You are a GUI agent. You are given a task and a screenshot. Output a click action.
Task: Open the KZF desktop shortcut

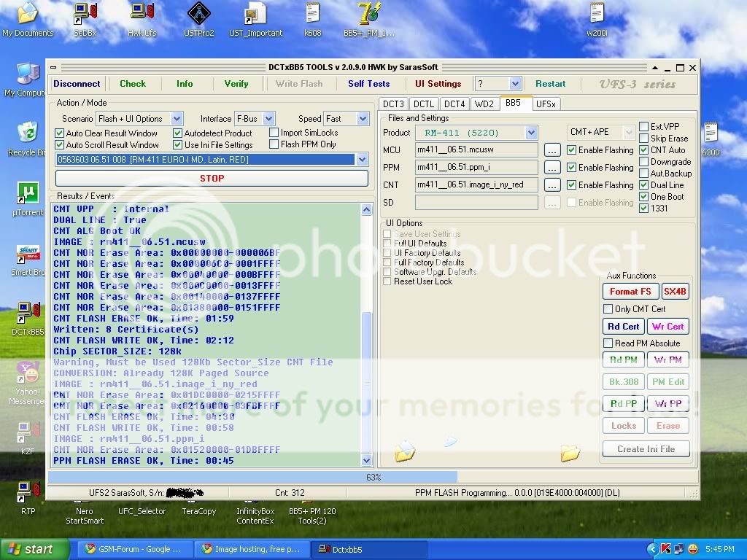(28, 438)
